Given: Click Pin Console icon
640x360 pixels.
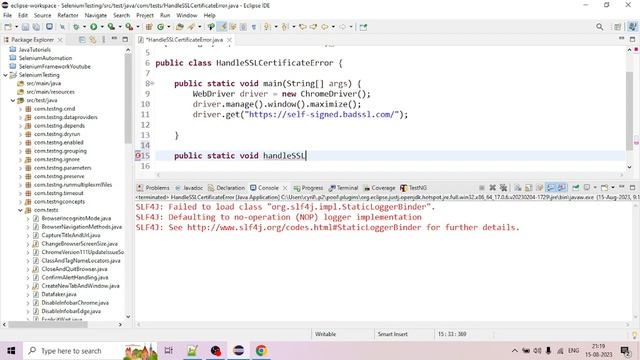Looking at the screenshot, I should (576, 188).
